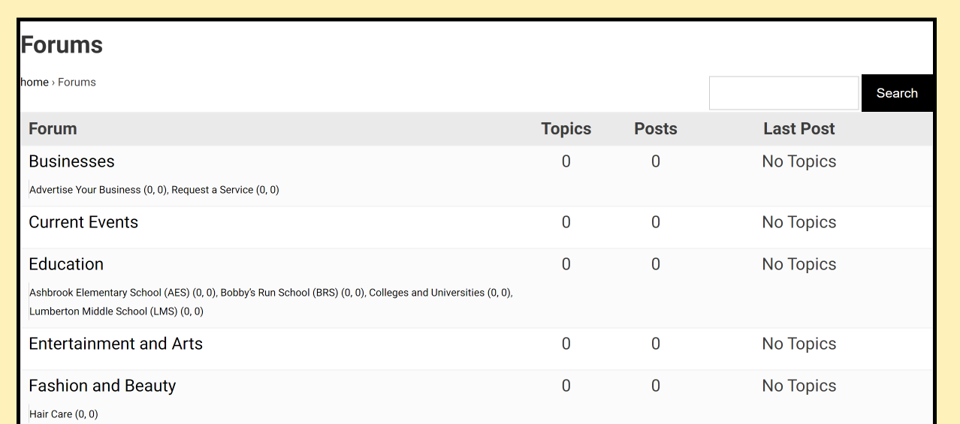Click the Posts column header
This screenshot has width=960, height=424.
[x=655, y=129]
